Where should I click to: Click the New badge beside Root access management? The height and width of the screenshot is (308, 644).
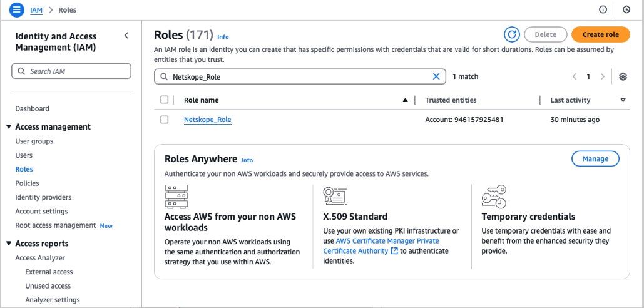click(x=106, y=226)
